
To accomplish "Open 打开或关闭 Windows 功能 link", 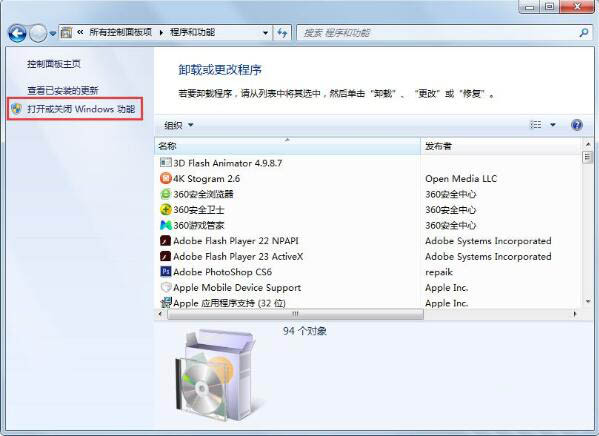I will coord(81,109).
